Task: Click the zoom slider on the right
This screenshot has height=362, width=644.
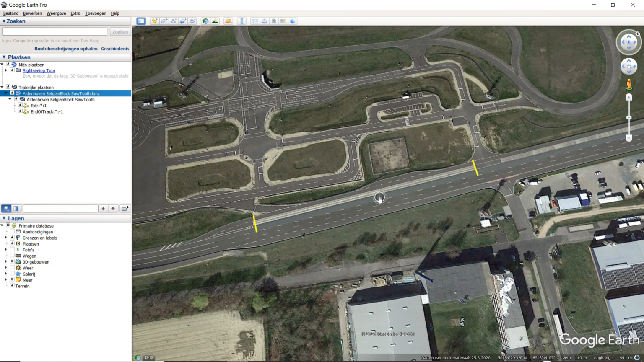Action: click(x=629, y=117)
